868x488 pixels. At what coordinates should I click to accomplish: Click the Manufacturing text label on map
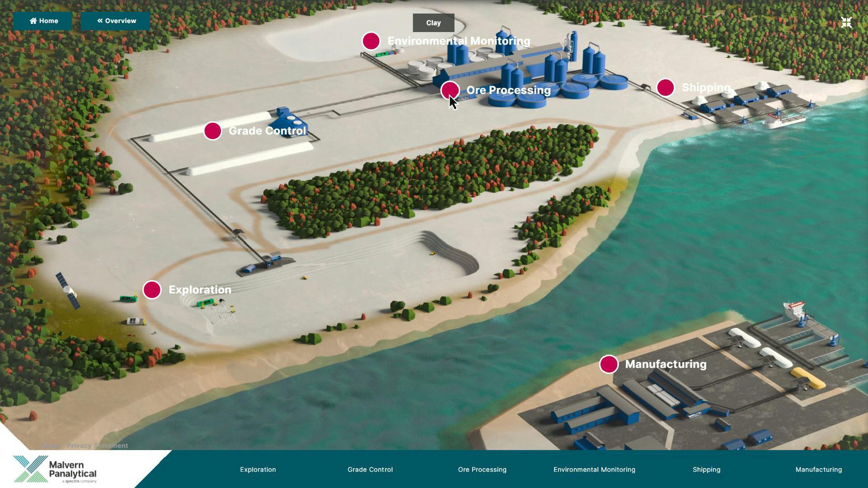(665, 364)
